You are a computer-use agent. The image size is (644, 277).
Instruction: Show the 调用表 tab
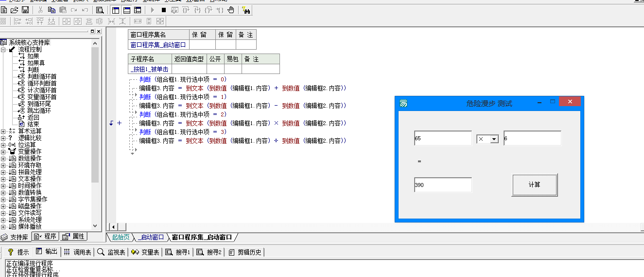pos(78,252)
